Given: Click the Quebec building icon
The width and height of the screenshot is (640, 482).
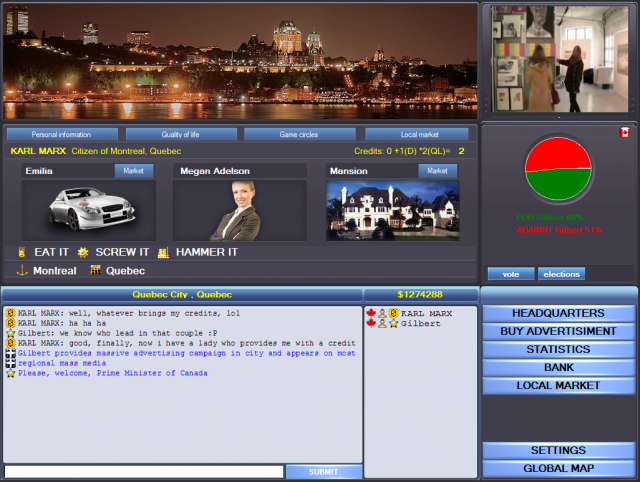Looking at the screenshot, I should (x=96, y=270).
